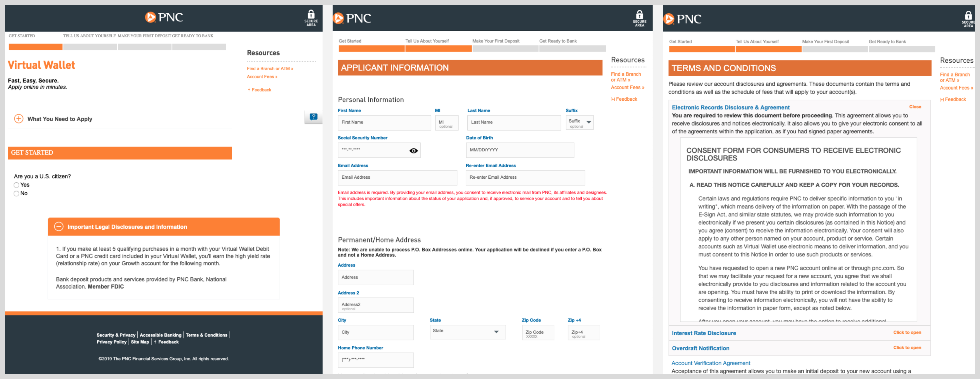The width and height of the screenshot is (980, 379).
Task: Open the Suffix dropdown
Action: tap(579, 122)
